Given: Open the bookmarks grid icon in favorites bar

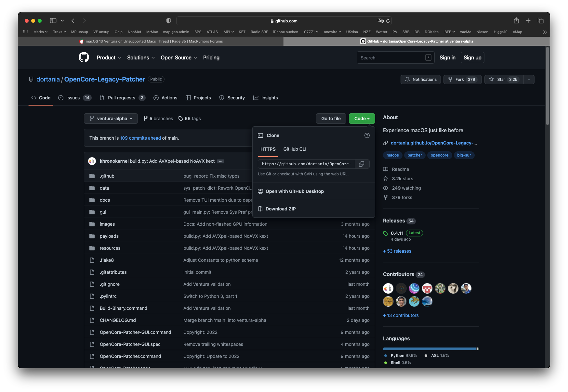Looking at the screenshot, I should point(25,32).
